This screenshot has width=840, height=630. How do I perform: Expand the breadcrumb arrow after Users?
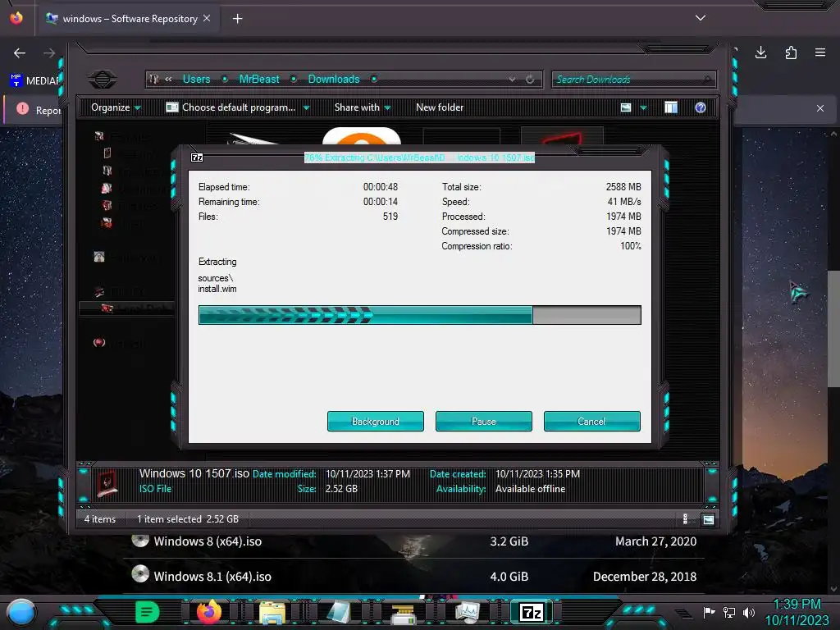point(225,80)
